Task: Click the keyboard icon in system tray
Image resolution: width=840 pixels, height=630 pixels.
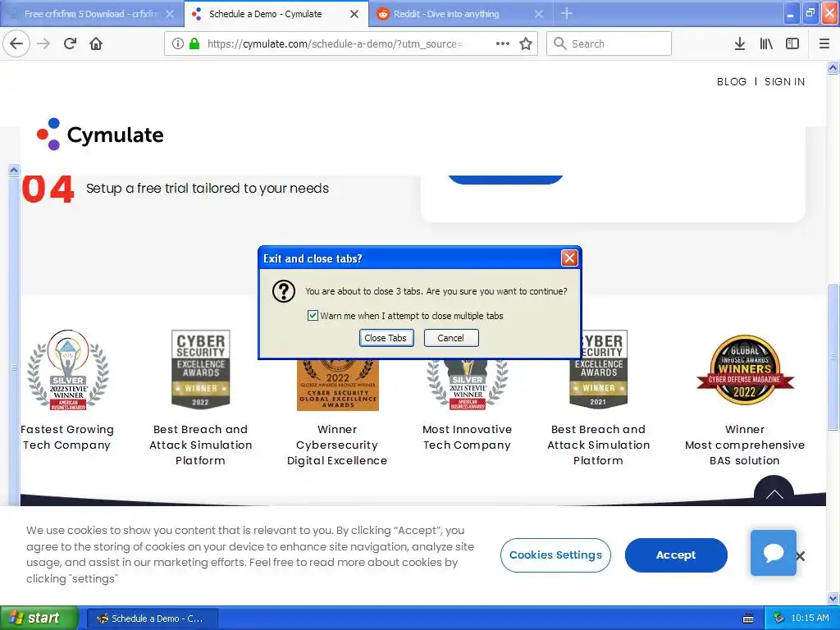Action: (748, 619)
